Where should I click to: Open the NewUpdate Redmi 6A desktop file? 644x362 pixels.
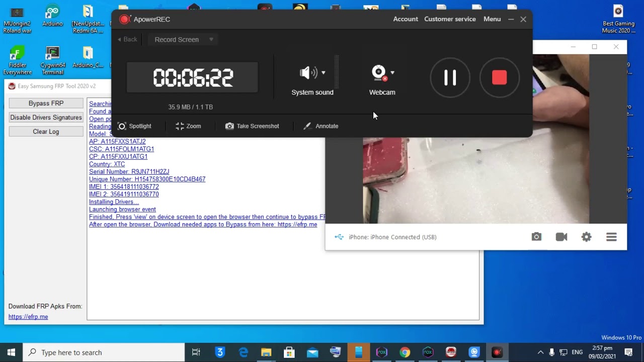[88, 19]
